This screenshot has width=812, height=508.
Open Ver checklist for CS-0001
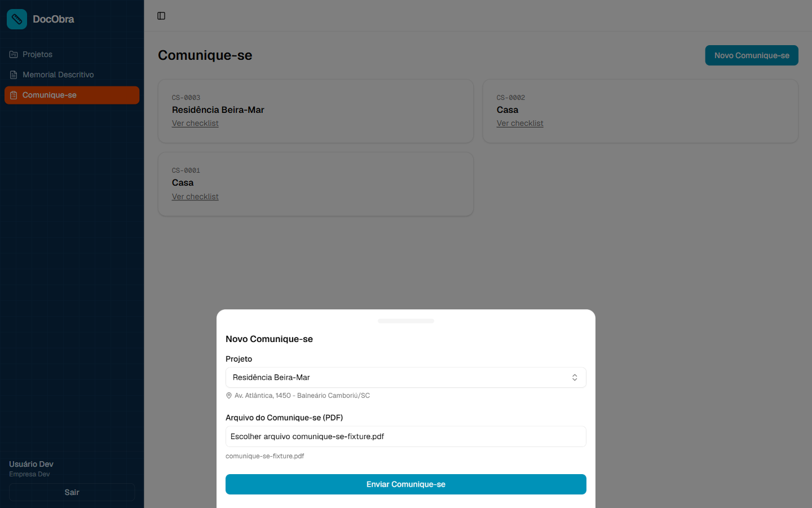tap(195, 196)
